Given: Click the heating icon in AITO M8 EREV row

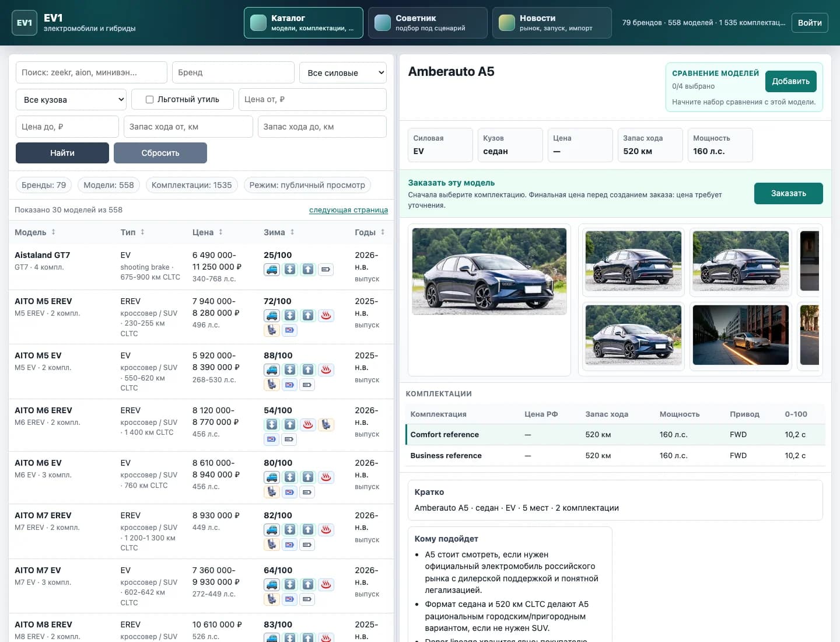Looking at the screenshot, I should (x=325, y=638).
